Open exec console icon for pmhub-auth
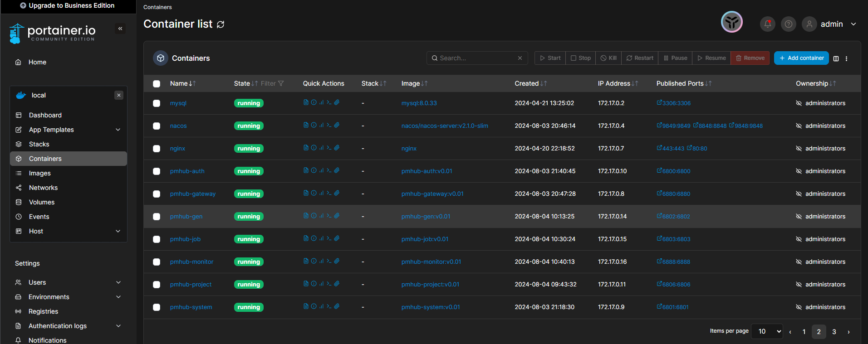This screenshot has height=344, width=868. 329,170
